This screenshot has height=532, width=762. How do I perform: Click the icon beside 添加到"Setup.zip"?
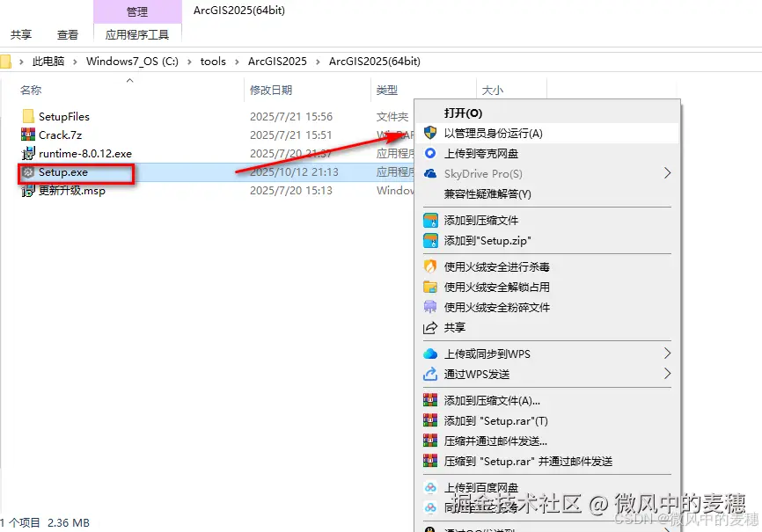point(430,240)
